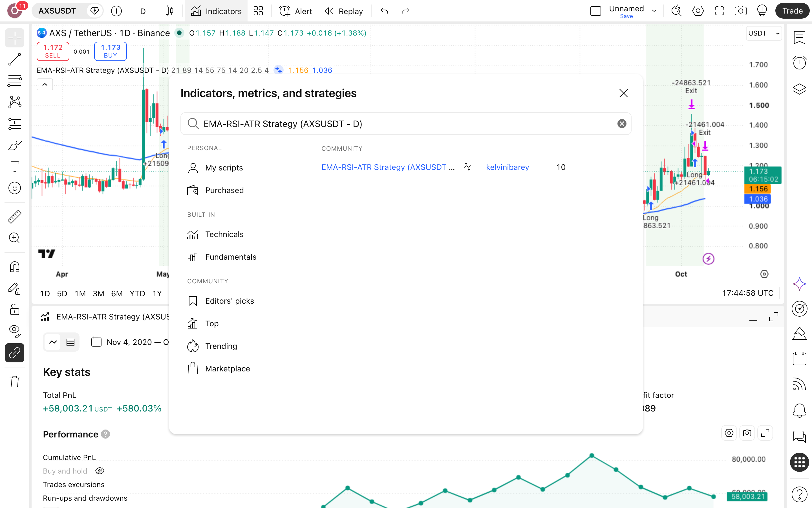
Task: Open the emoji and icons tool
Action: pos(14,188)
